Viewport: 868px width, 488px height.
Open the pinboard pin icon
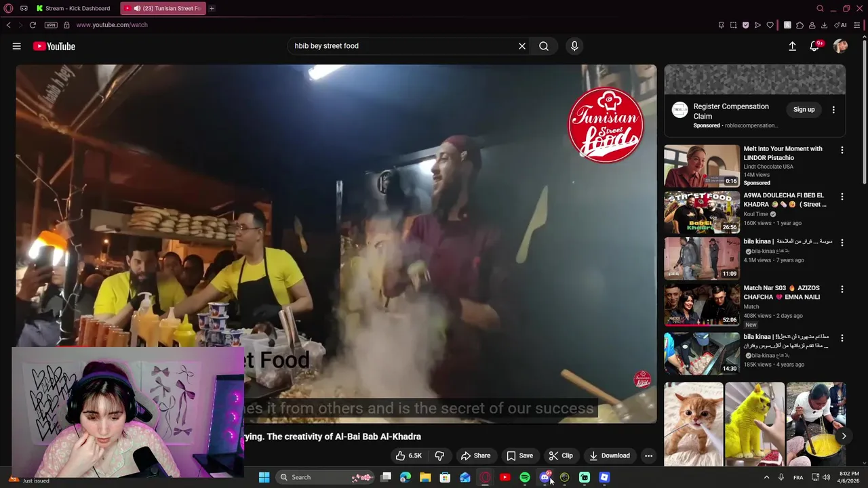pos(721,25)
